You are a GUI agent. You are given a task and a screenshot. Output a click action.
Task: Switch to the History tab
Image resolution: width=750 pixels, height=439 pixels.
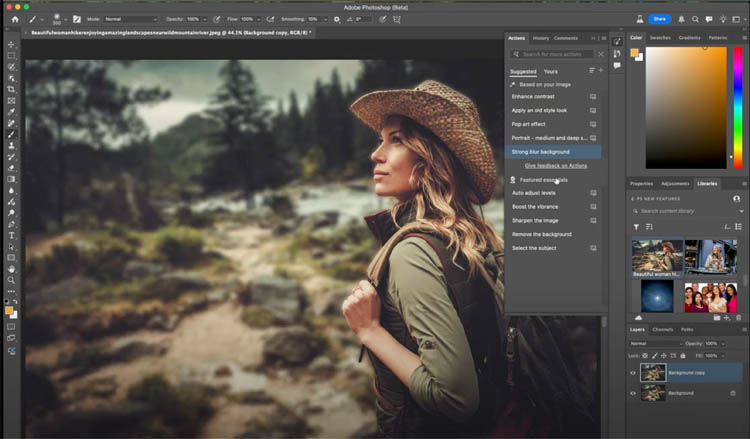point(540,38)
